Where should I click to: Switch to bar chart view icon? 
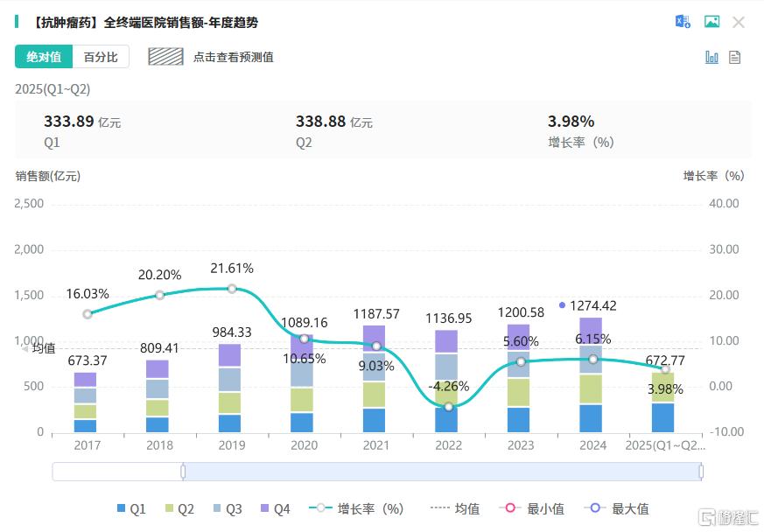pos(711,57)
